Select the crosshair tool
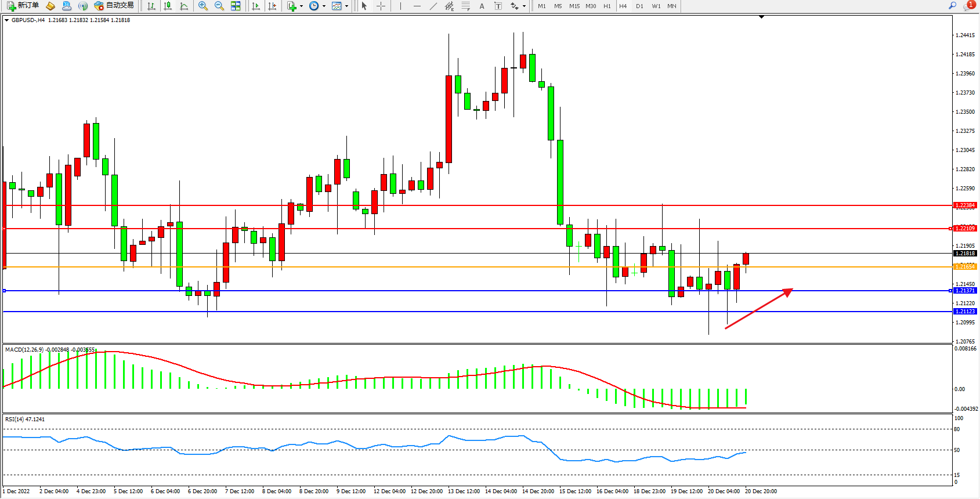The image size is (980, 499). click(x=381, y=6)
